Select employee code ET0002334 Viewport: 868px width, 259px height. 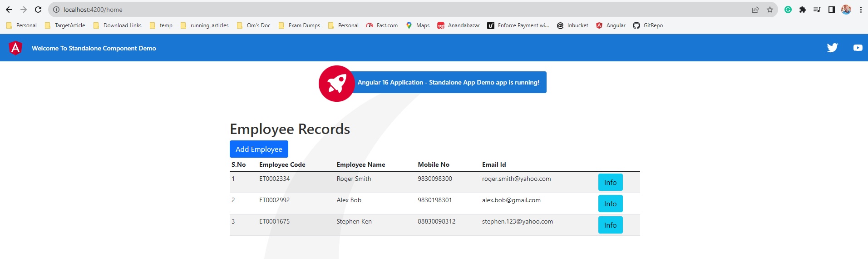coord(274,179)
